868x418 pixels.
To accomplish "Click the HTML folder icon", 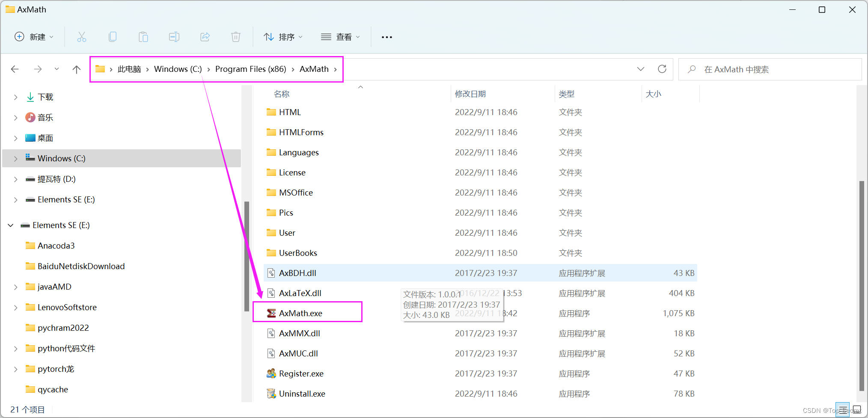I will coord(271,112).
